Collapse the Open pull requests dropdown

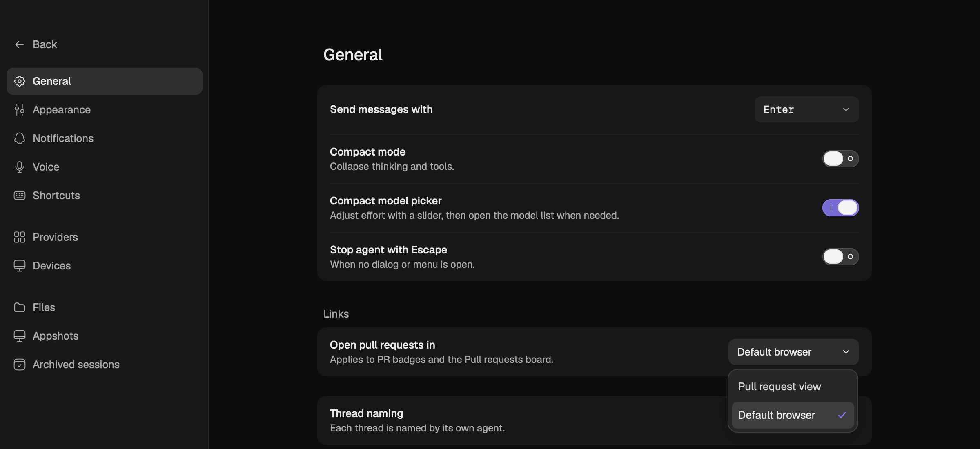tap(793, 352)
